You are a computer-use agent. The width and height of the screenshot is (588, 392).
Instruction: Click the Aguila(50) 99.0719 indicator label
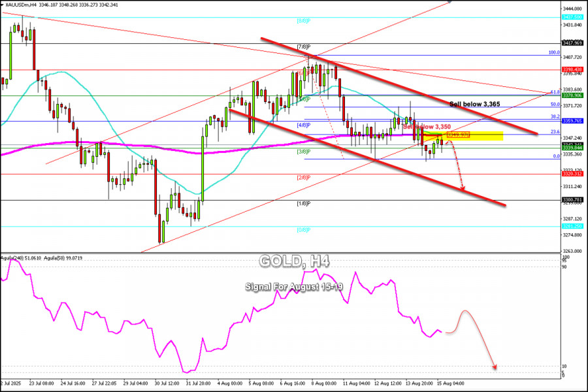(63, 258)
